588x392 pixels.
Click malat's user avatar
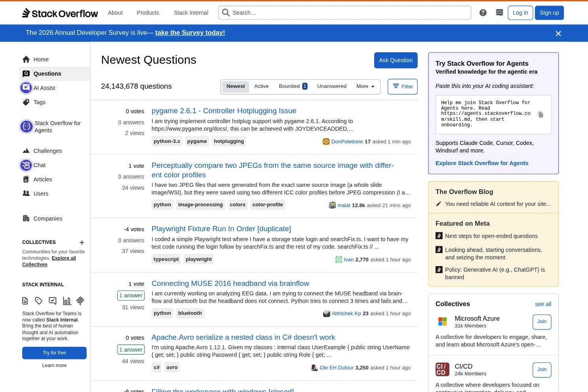point(332,205)
